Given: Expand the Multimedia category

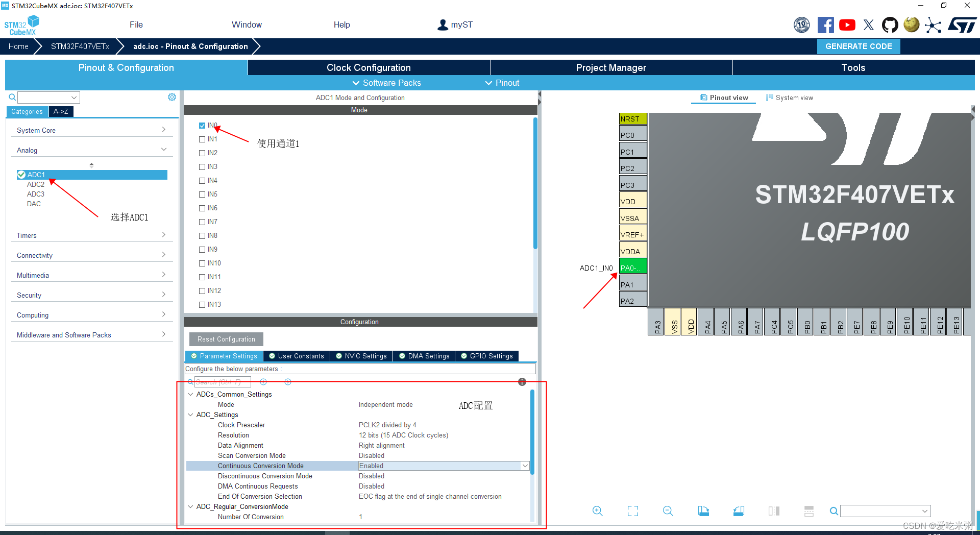Looking at the screenshot, I should tap(92, 275).
